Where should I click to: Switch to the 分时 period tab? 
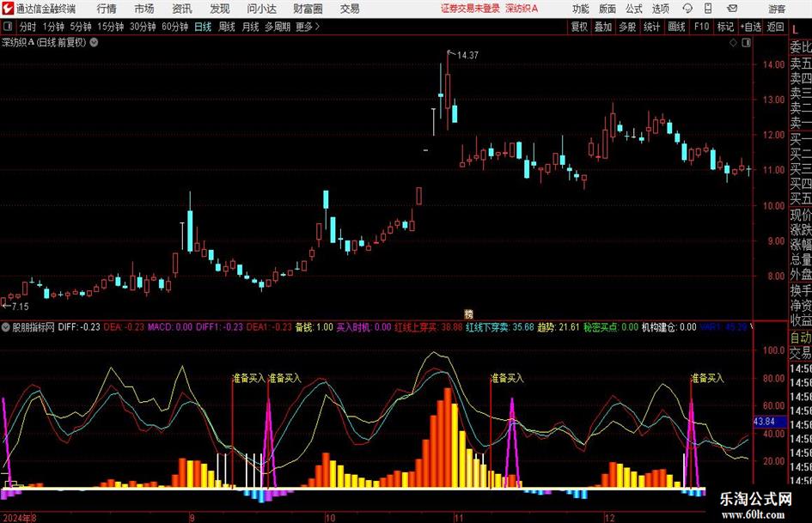27,27
